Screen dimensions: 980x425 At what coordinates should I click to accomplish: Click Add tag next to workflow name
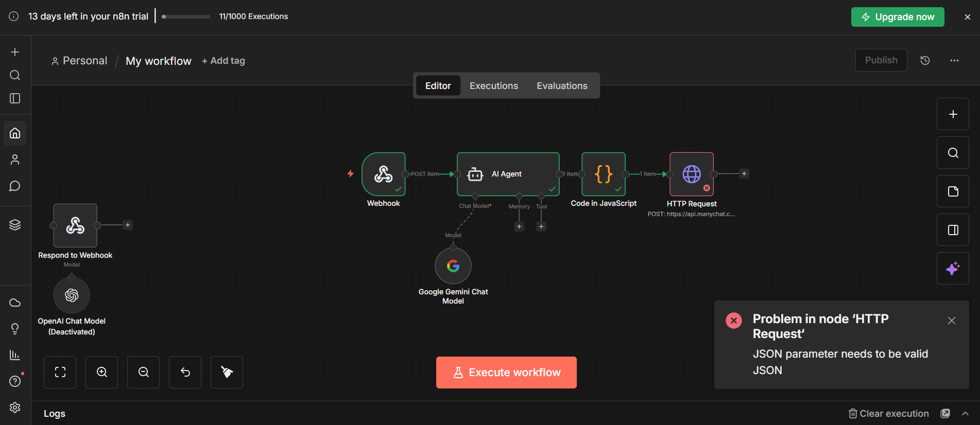click(223, 61)
